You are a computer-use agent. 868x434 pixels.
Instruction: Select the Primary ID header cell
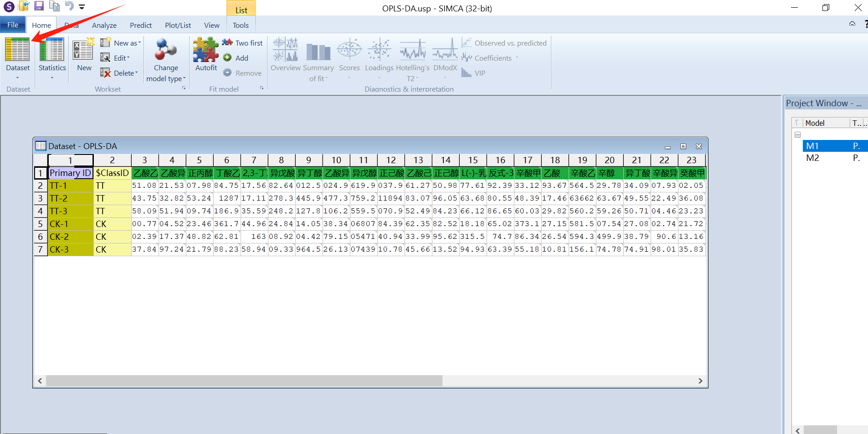(x=71, y=173)
